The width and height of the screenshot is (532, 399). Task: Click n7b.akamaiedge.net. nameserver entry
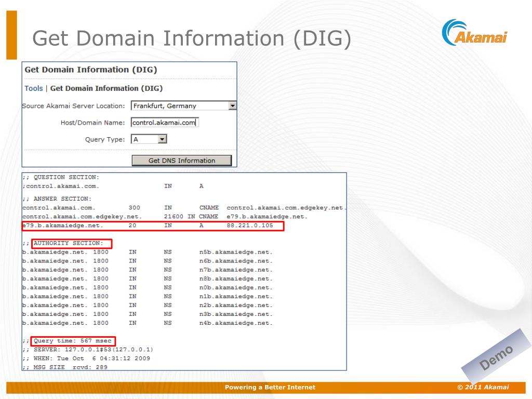[236, 270]
